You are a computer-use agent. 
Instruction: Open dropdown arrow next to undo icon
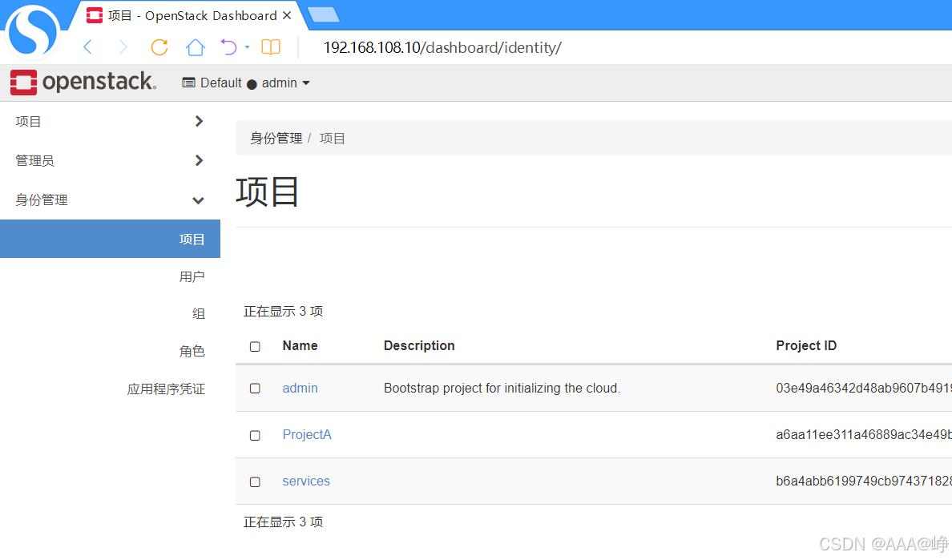pos(247,46)
